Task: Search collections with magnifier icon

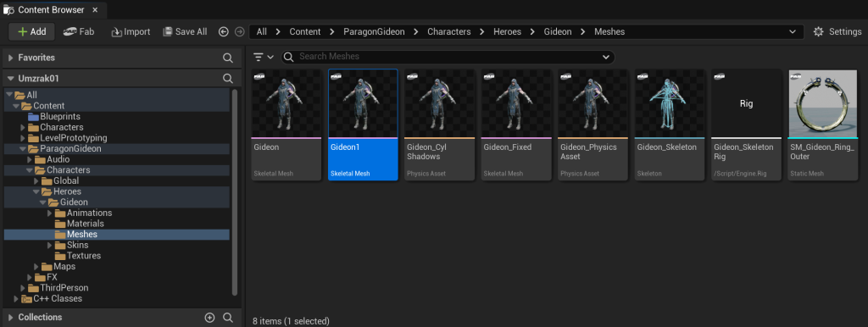Action: (x=227, y=318)
